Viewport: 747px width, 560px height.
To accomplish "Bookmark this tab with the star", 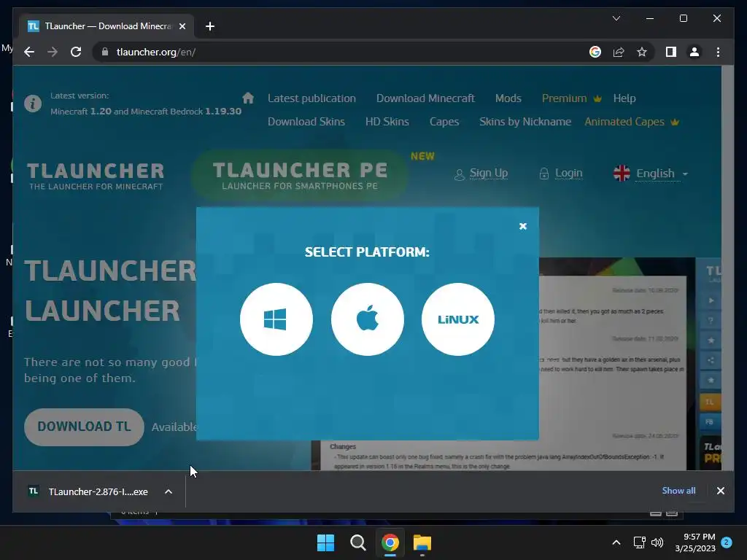I will (x=642, y=52).
